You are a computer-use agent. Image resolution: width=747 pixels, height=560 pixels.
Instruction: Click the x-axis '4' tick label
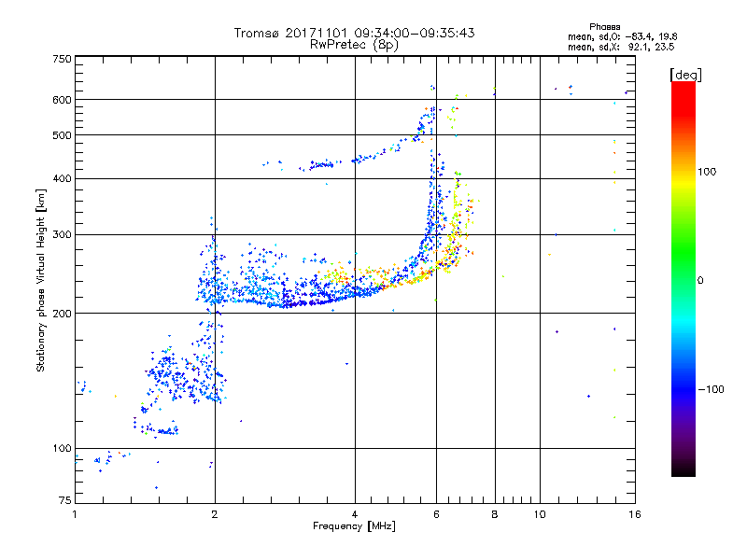point(355,514)
